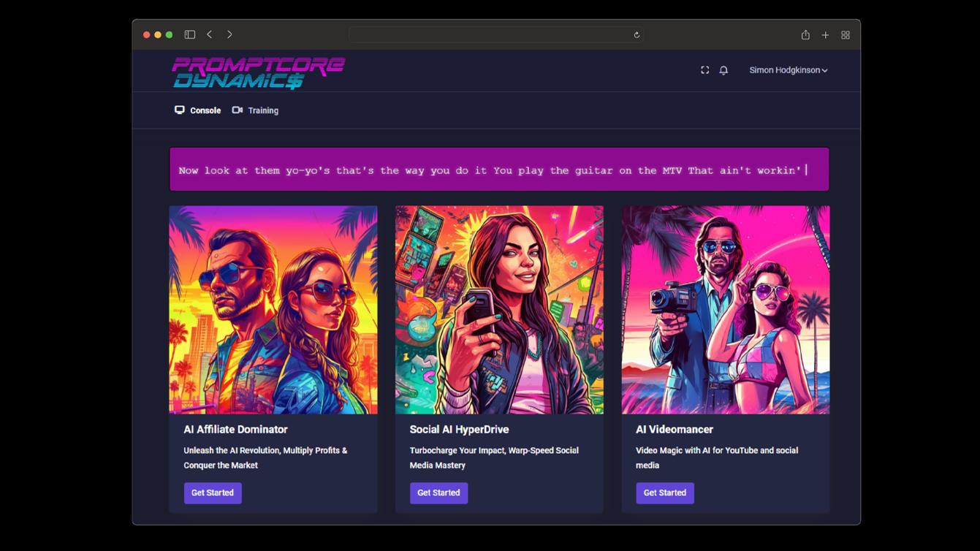980x551 pixels.
Task: Reload the page with the refresh icon
Action: (637, 34)
